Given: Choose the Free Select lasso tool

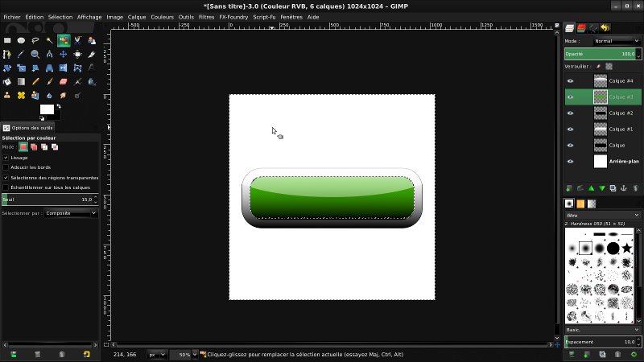Looking at the screenshot, I should 35,40.
